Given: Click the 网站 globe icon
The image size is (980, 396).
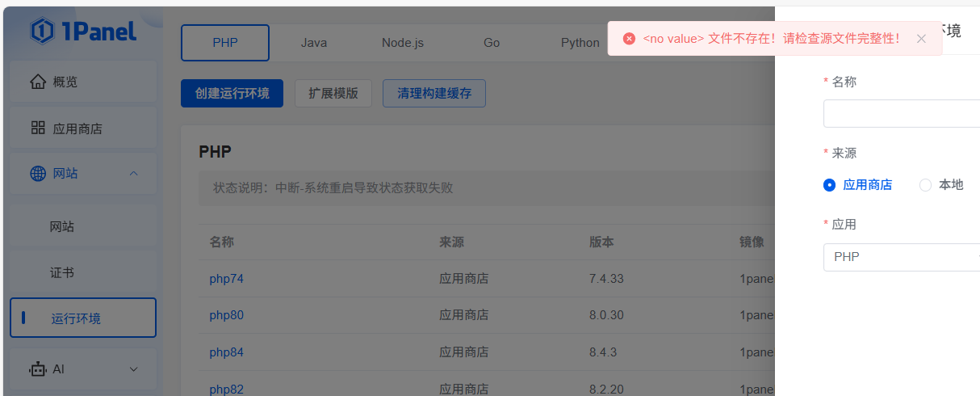Looking at the screenshot, I should (37, 174).
